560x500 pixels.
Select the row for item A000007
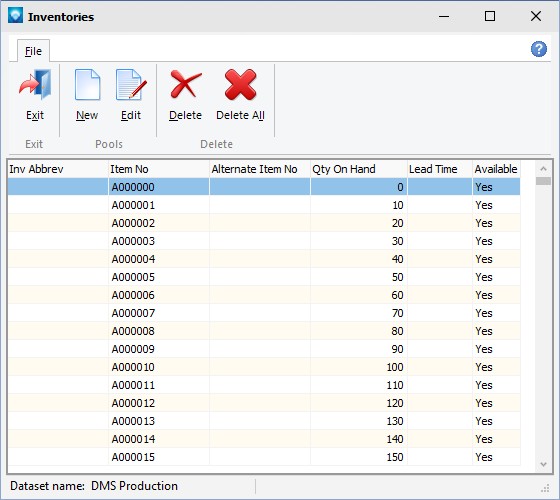pyautogui.click(x=264, y=313)
